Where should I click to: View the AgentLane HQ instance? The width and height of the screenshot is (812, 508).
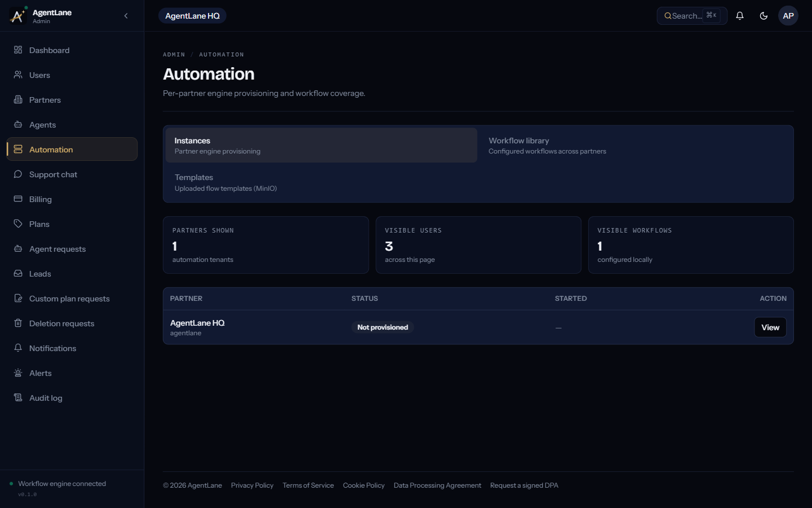pos(770,327)
